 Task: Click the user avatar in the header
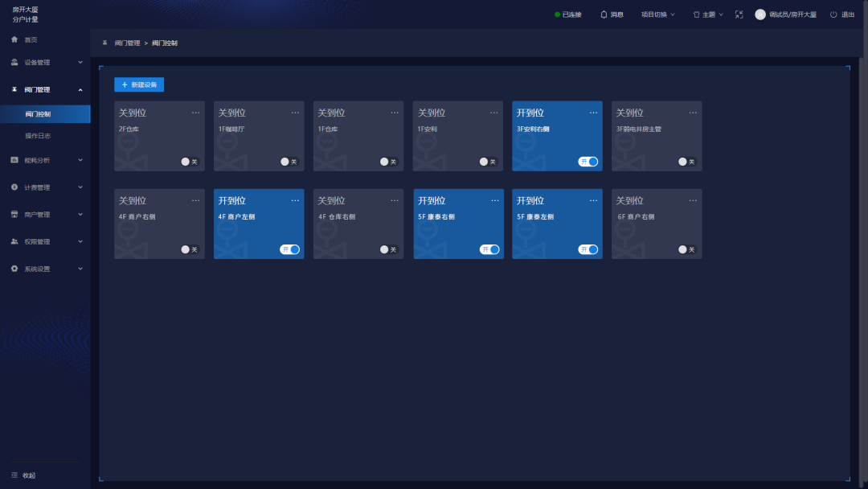pos(760,14)
